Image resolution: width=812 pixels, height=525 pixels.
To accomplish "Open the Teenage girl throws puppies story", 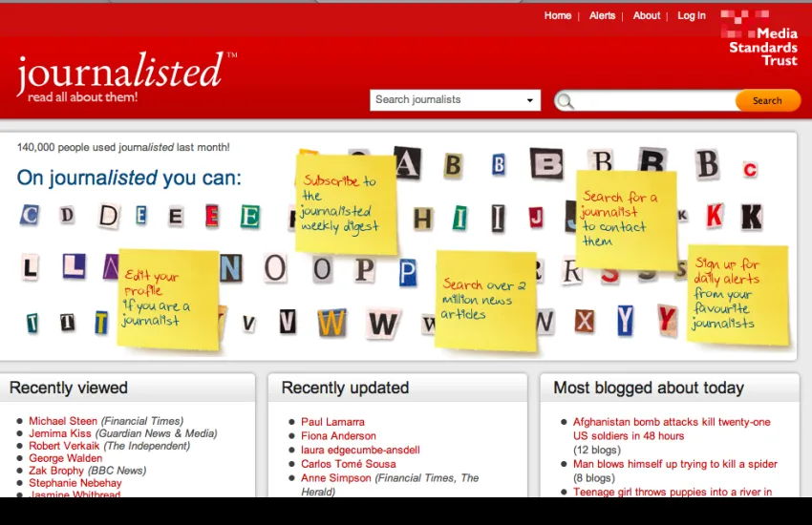I will (x=673, y=492).
